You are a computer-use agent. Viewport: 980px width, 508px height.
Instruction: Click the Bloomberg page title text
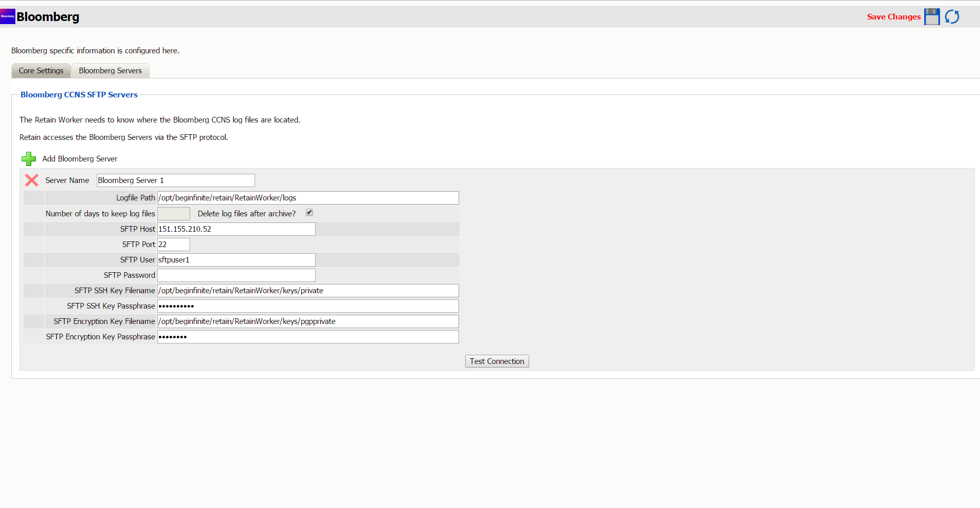(x=48, y=17)
